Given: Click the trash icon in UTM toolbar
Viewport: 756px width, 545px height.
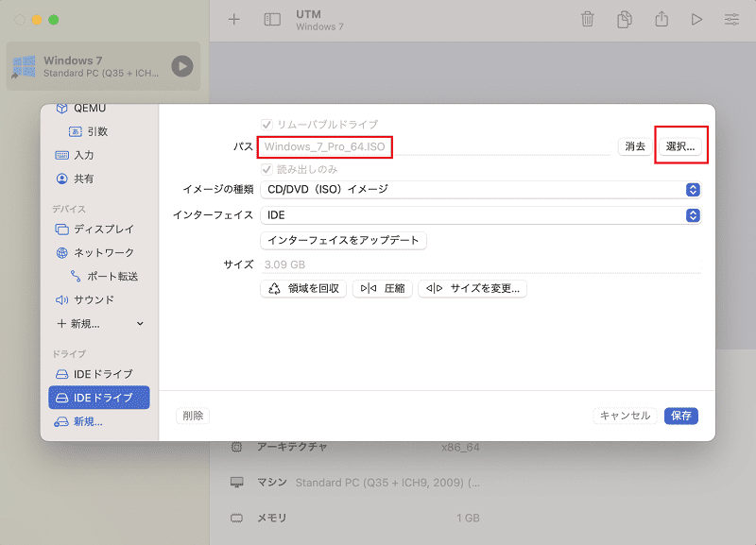Looking at the screenshot, I should tap(587, 20).
